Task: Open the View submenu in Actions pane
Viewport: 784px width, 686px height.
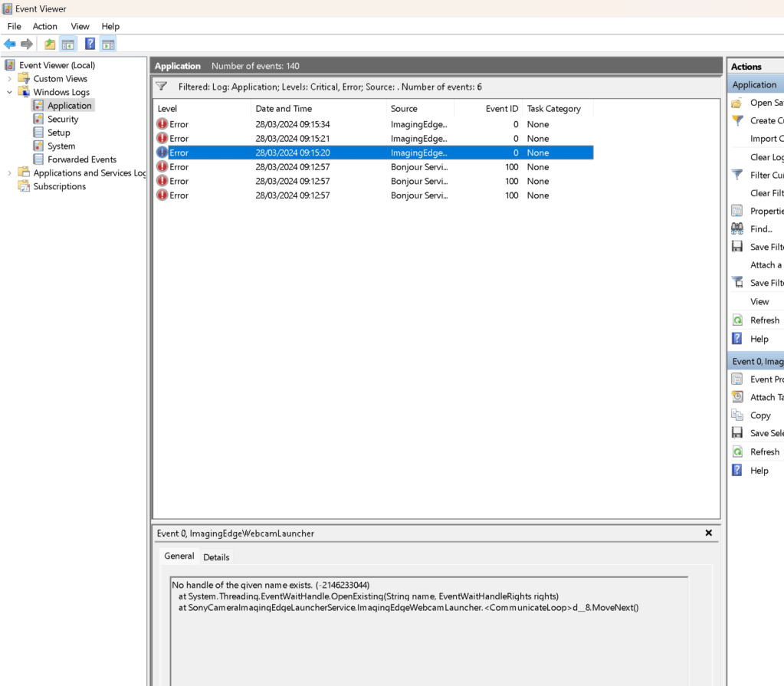Action: point(759,301)
